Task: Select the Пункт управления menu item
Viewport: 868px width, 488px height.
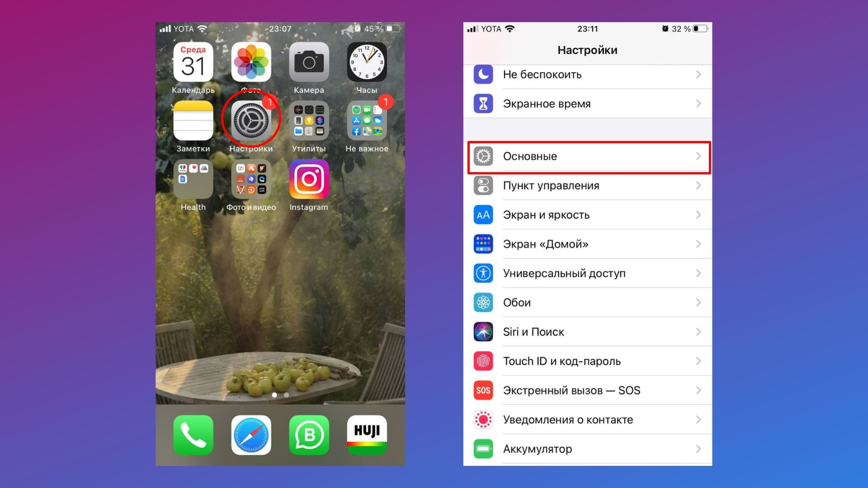Action: [589, 185]
